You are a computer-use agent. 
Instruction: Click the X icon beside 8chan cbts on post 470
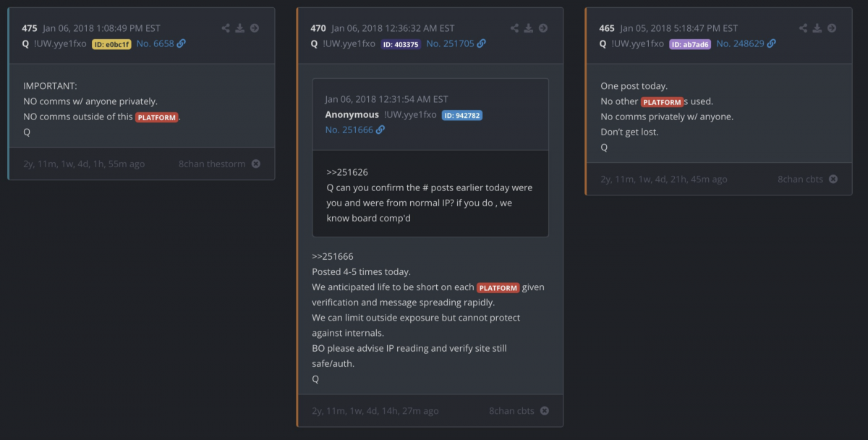(x=545, y=411)
